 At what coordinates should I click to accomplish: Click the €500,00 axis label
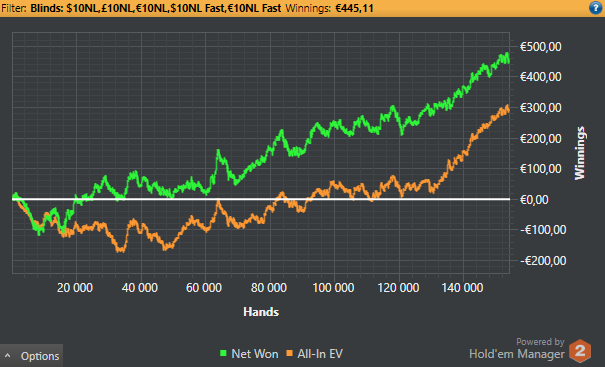[x=541, y=47]
